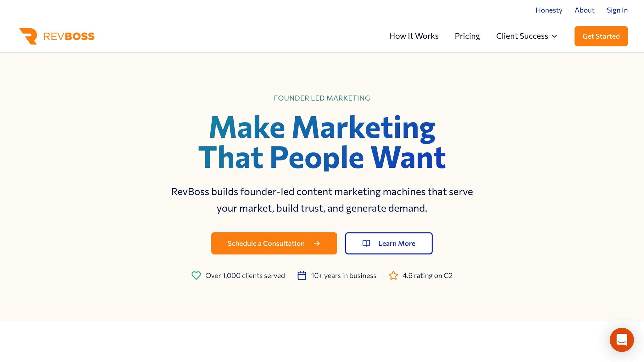
Task: Click the Sign In link
Action: [x=617, y=10]
